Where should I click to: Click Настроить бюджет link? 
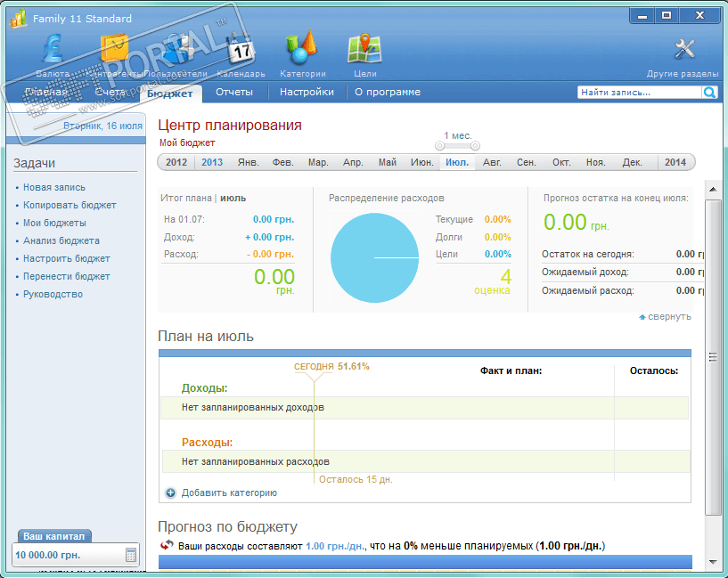(x=67, y=258)
